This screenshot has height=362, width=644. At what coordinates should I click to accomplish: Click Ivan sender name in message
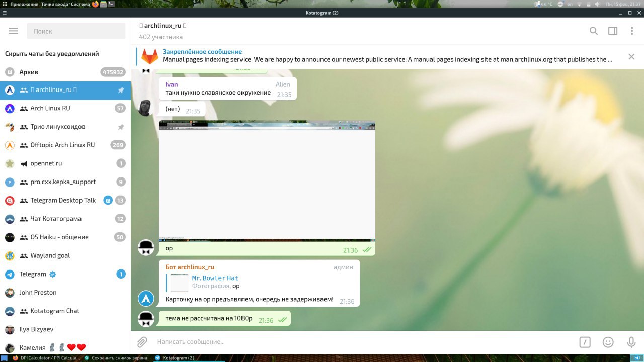click(x=172, y=84)
